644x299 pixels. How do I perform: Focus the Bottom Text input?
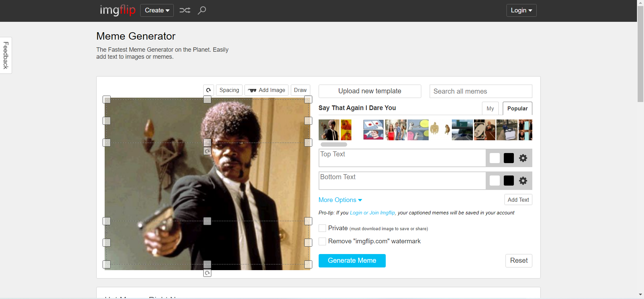pos(402,181)
